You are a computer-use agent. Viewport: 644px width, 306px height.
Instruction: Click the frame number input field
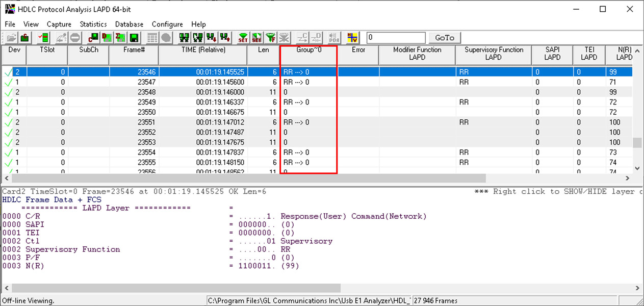point(396,38)
